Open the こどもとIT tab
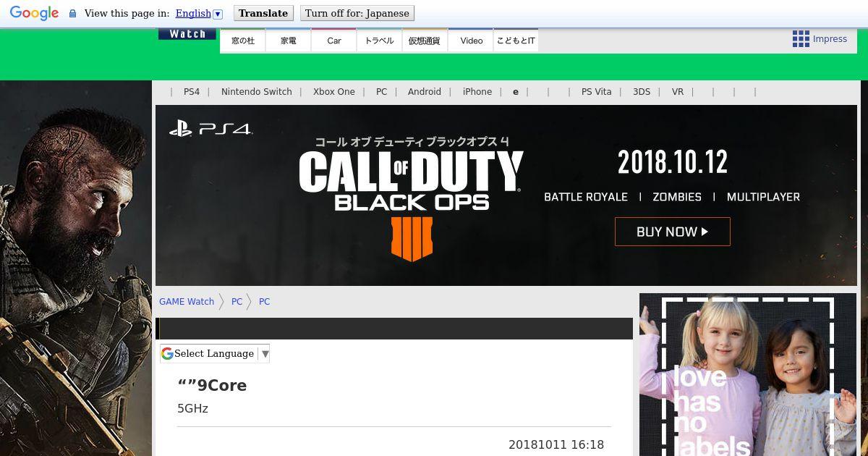868x456 pixels. 516,41
